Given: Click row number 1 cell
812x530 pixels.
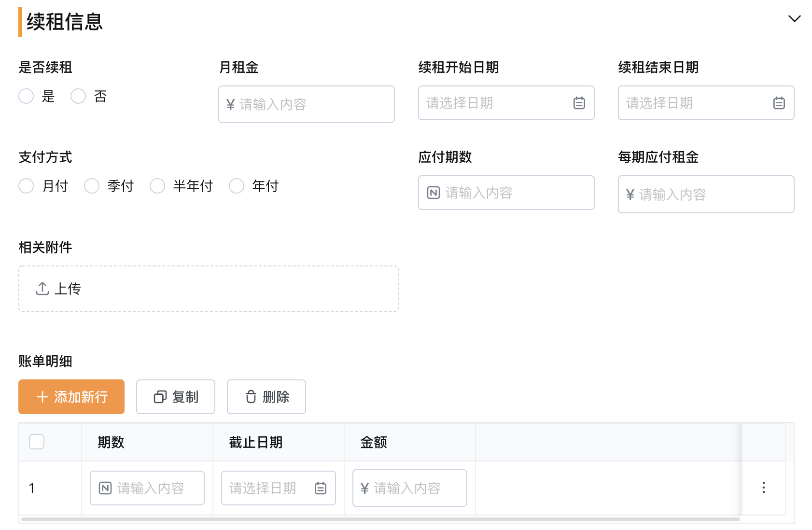Looking at the screenshot, I should point(50,488).
